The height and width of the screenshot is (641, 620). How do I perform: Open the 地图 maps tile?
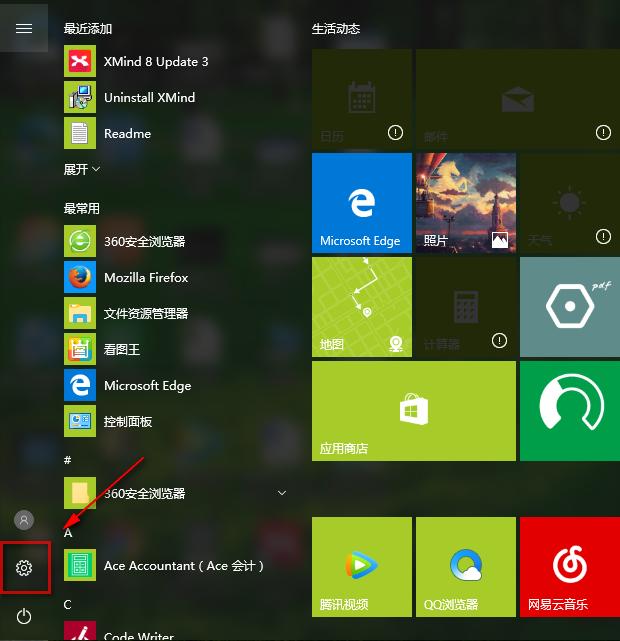361,307
